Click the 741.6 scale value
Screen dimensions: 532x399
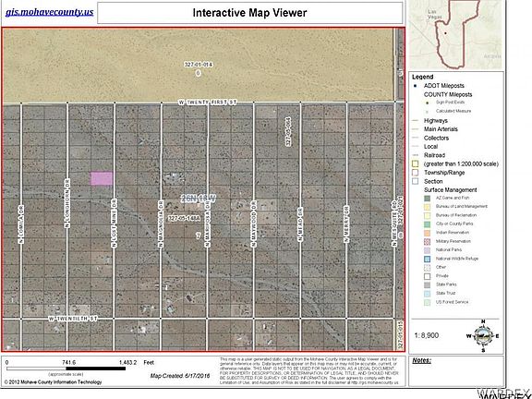(68, 362)
